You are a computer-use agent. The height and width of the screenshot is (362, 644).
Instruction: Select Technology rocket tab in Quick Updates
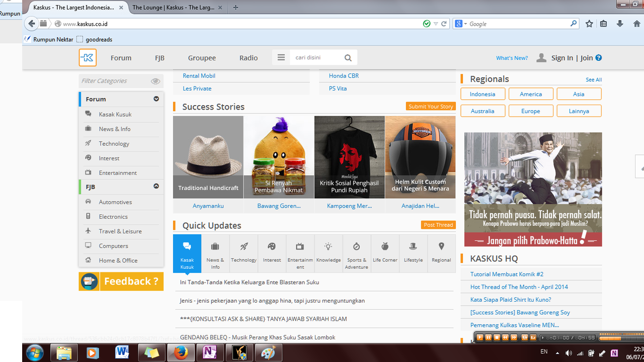244,254
